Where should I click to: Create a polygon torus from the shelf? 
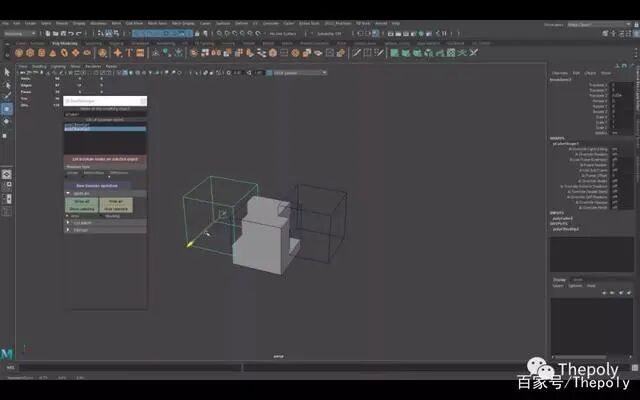(64, 53)
